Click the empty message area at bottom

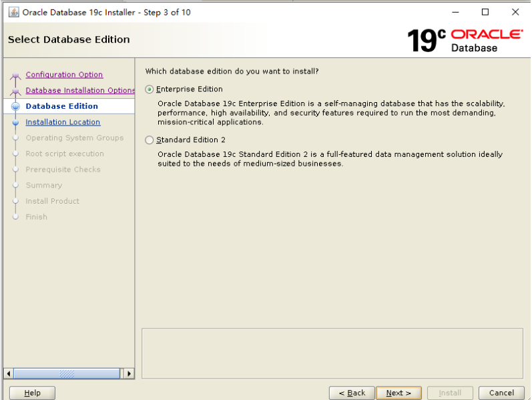332,353
